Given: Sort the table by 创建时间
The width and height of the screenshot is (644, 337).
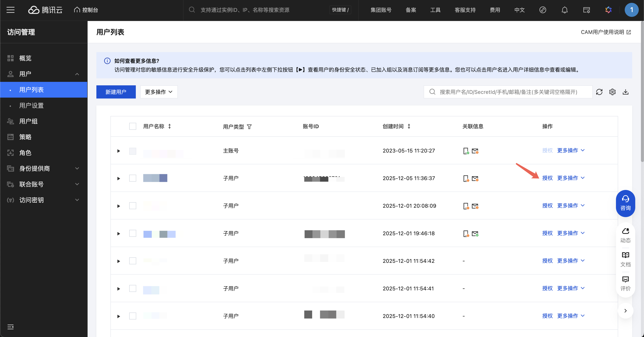Looking at the screenshot, I should pyautogui.click(x=409, y=126).
